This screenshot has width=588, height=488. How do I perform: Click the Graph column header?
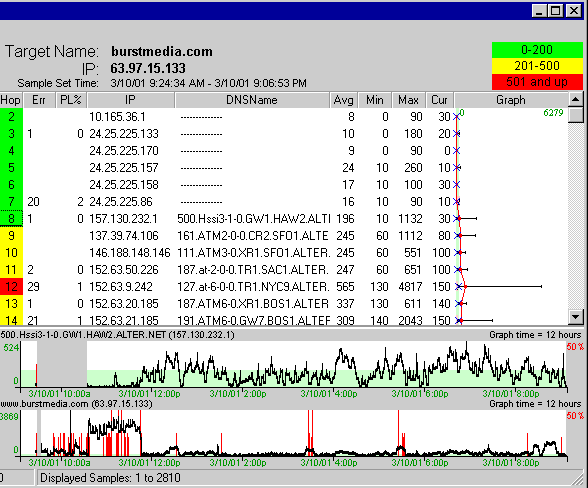point(511,100)
